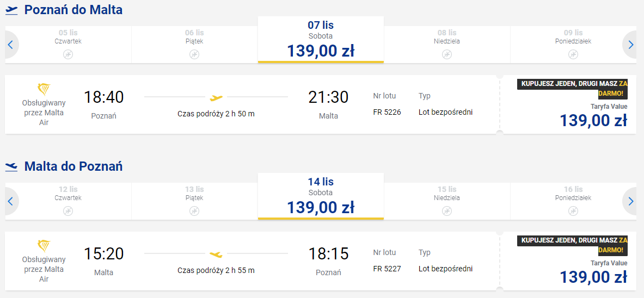Click the no-flight icon under 09 lis

[x=573, y=54]
